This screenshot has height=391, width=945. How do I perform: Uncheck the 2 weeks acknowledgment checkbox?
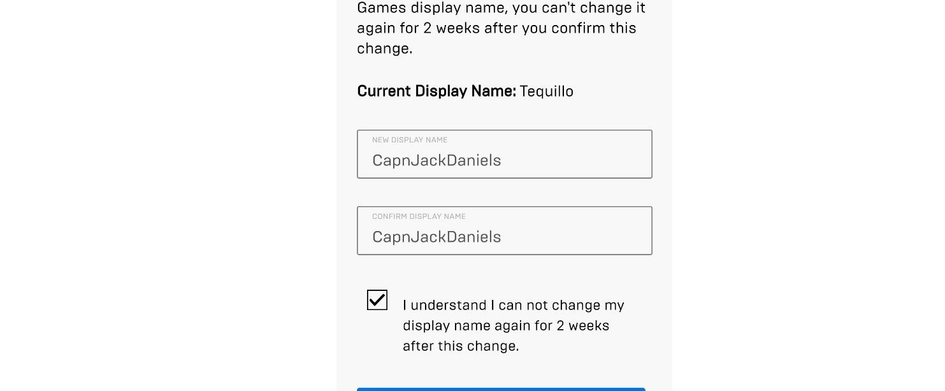[377, 300]
